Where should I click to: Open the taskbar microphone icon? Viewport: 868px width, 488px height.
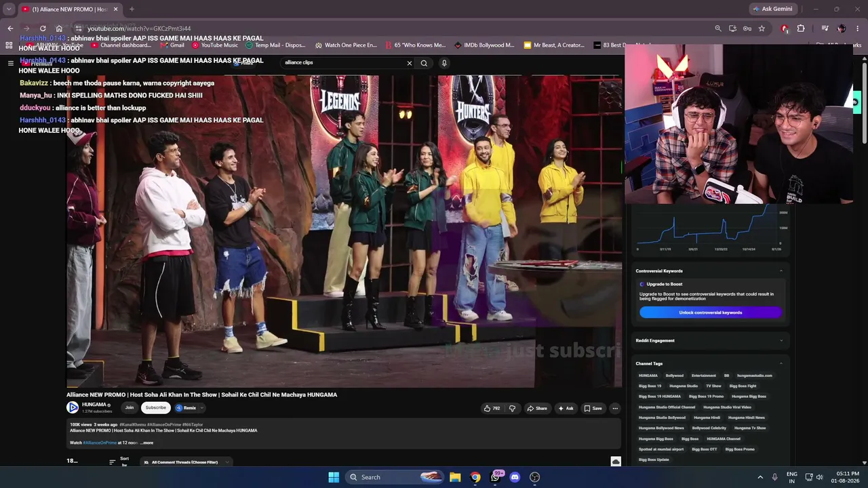(775, 477)
